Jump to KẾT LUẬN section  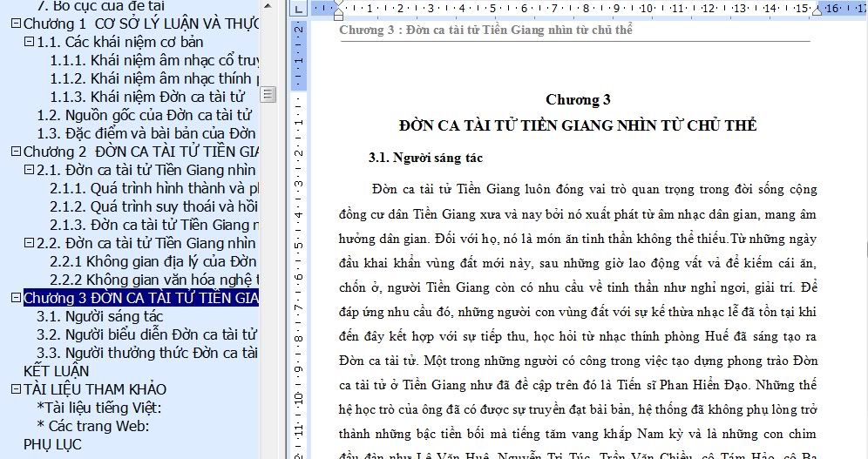pos(56,370)
